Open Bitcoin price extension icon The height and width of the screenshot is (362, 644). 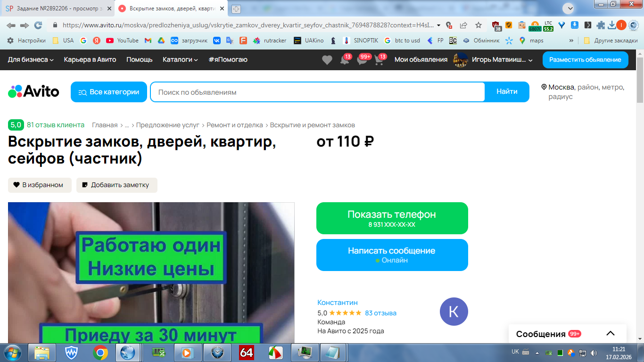(x=535, y=25)
